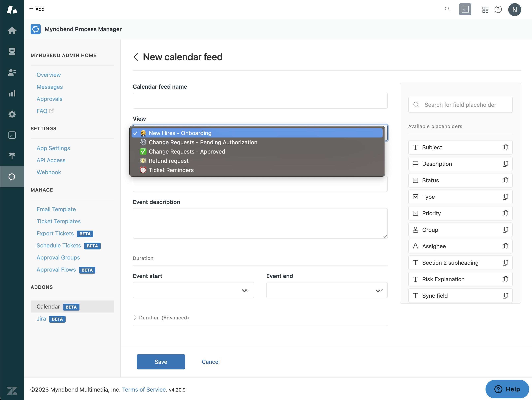The width and height of the screenshot is (532, 400).
Task: Open Webhook settings
Action: click(x=49, y=172)
